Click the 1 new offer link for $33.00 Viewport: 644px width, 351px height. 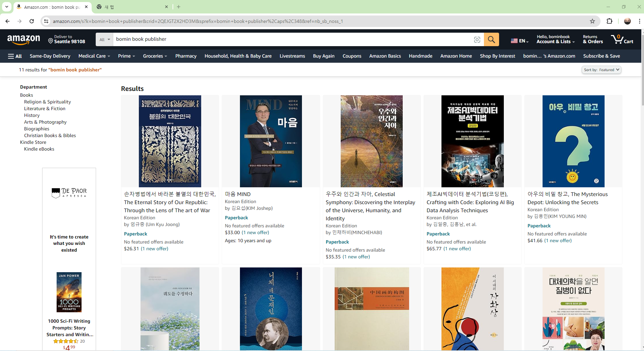tap(255, 232)
